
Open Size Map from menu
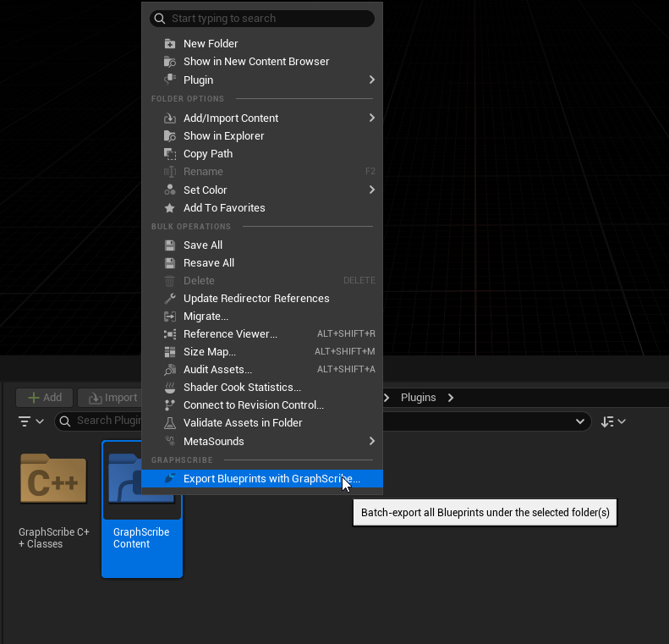(x=262, y=352)
